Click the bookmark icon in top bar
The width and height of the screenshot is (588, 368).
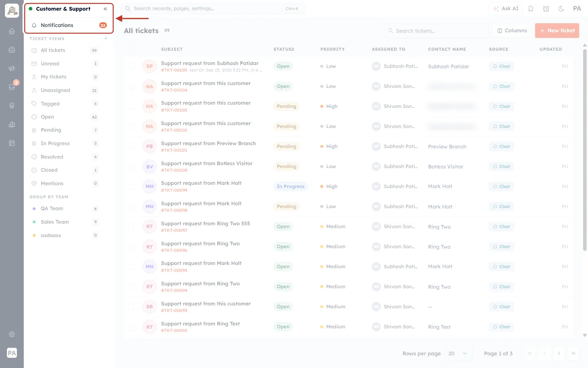[531, 9]
